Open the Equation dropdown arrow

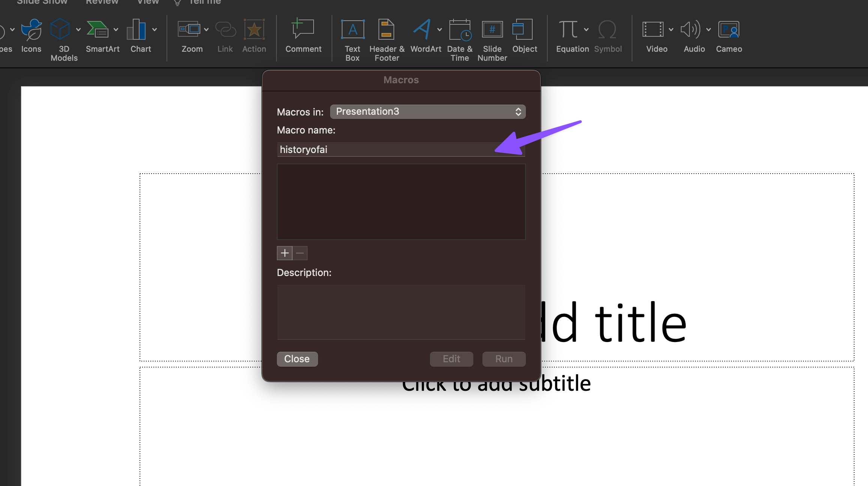pos(586,30)
